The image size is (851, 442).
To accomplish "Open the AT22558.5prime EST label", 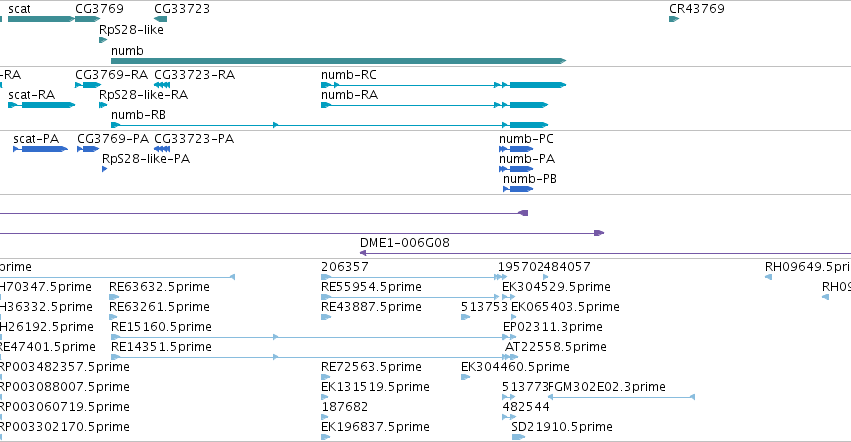I will tap(556, 347).
